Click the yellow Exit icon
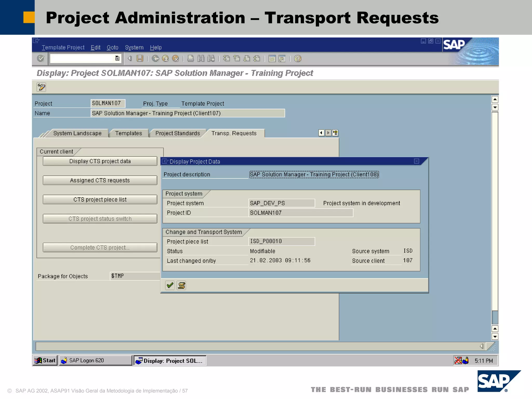The width and height of the screenshot is (532, 399). click(165, 59)
